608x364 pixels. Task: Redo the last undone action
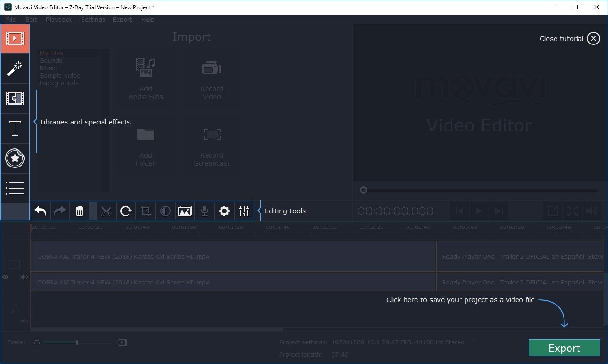click(60, 211)
